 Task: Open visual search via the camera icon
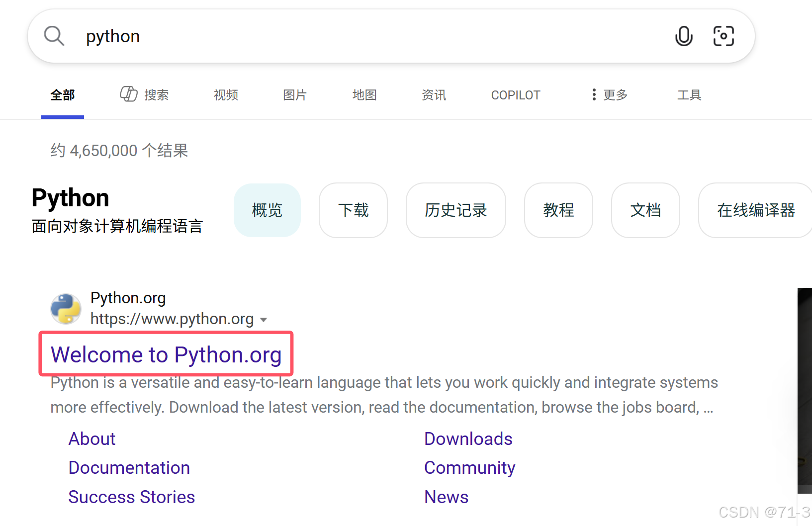(723, 35)
